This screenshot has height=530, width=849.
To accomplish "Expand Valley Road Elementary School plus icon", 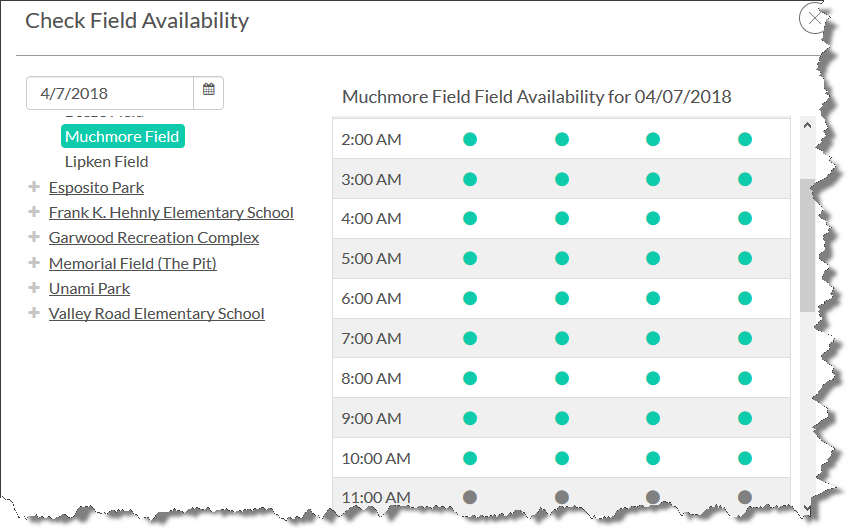I will click(35, 313).
